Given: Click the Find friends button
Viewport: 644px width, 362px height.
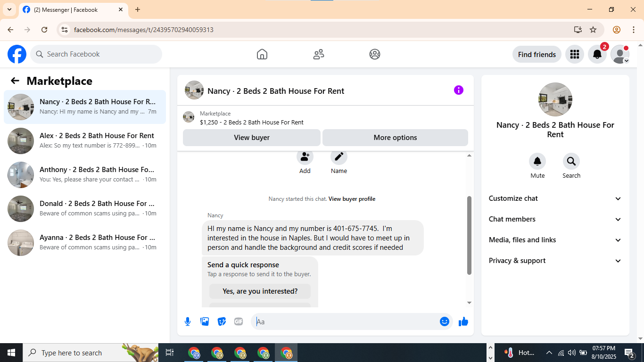Looking at the screenshot, I should point(537,54).
